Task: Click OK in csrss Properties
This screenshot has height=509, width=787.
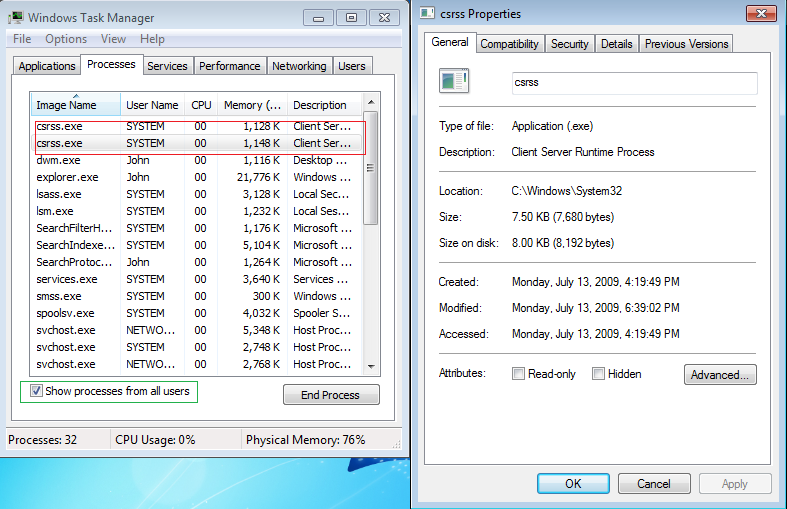Action: (x=573, y=484)
